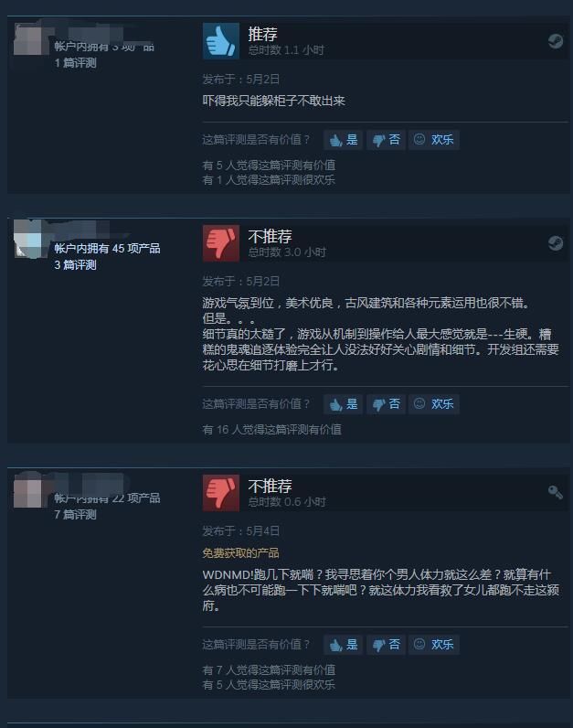Mark the 0.6-hour review as 欢乐
The width and height of the screenshot is (573, 728).
(434, 645)
